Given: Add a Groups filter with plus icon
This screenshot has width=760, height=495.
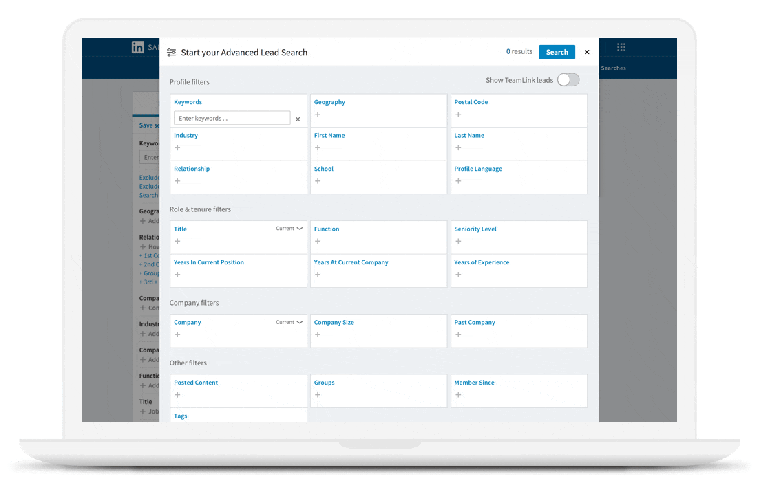Looking at the screenshot, I should click(317, 395).
